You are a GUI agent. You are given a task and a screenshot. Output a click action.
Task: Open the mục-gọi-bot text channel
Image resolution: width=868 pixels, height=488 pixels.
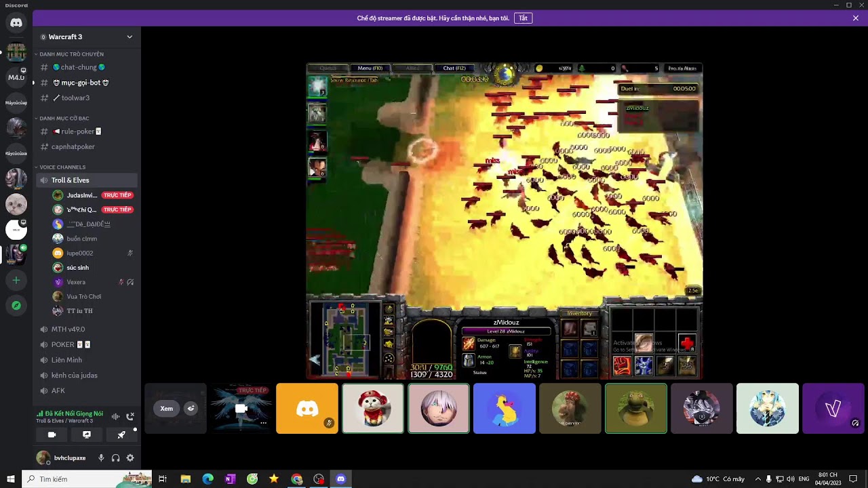(87, 83)
